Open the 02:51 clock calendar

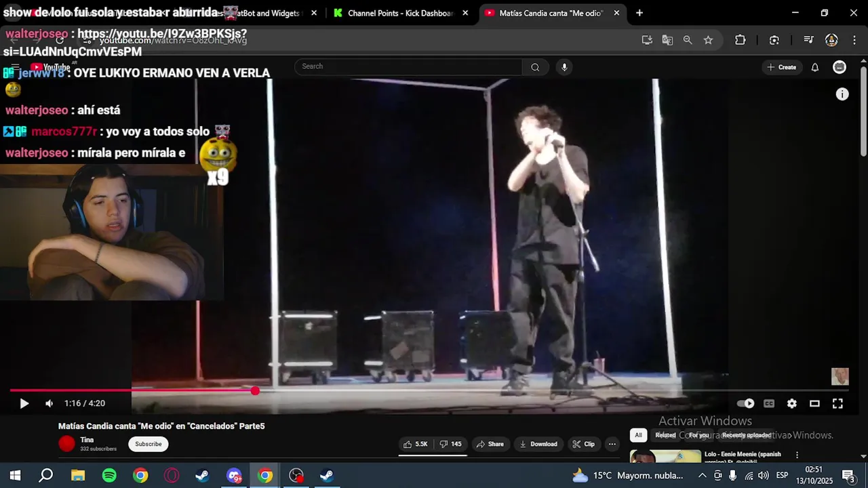click(814, 475)
